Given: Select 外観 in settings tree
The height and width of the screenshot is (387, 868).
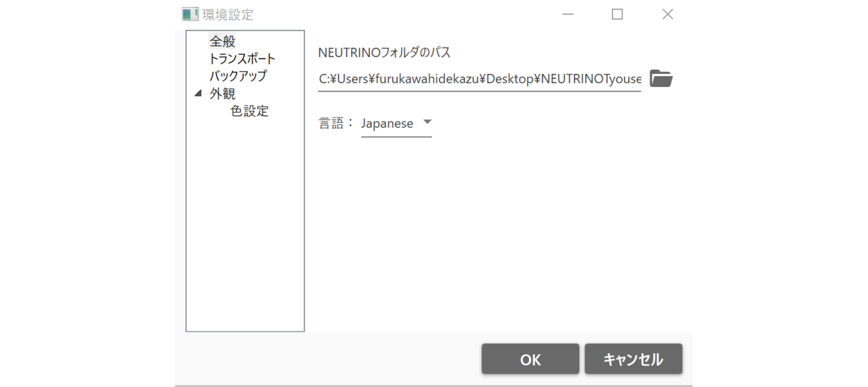Looking at the screenshot, I should 222,94.
